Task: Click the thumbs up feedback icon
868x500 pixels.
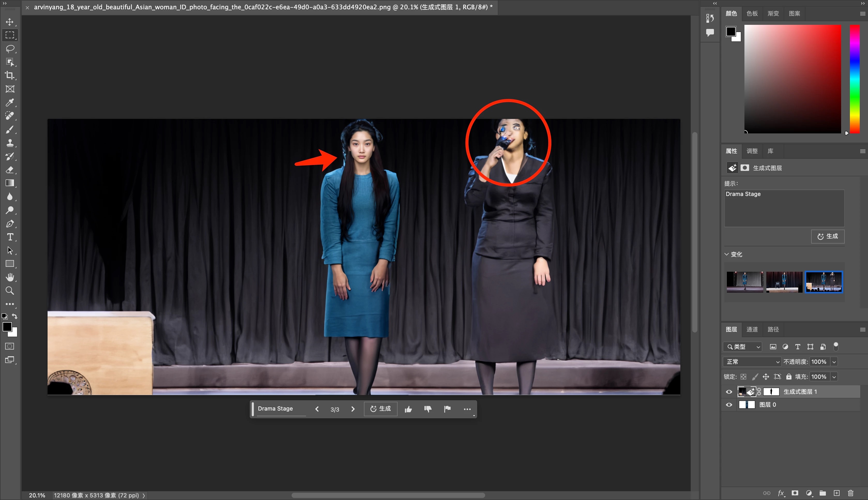Action: coord(408,409)
